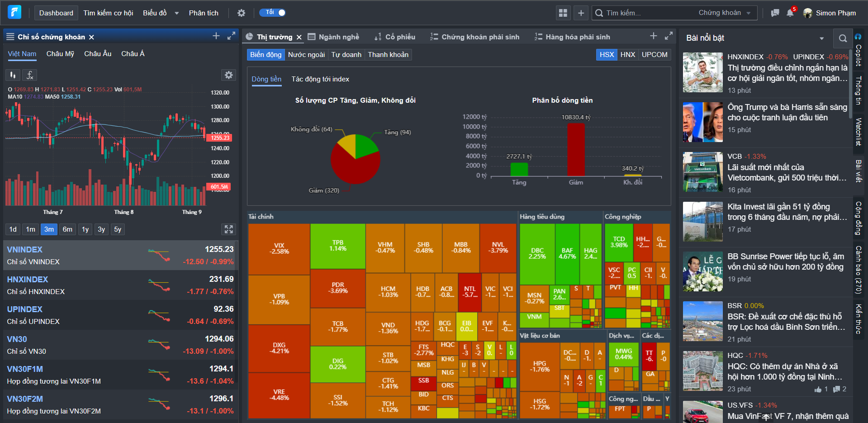Viewport: 868px width, 423px height.
Task: Switch to the Châu Mỹ tab
Action: click(60, 54)
